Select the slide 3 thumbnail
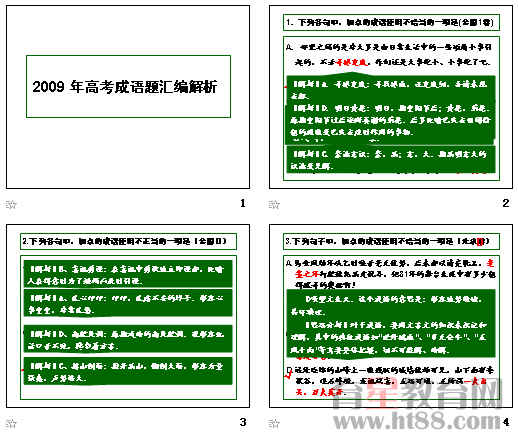 click(128, 316)
